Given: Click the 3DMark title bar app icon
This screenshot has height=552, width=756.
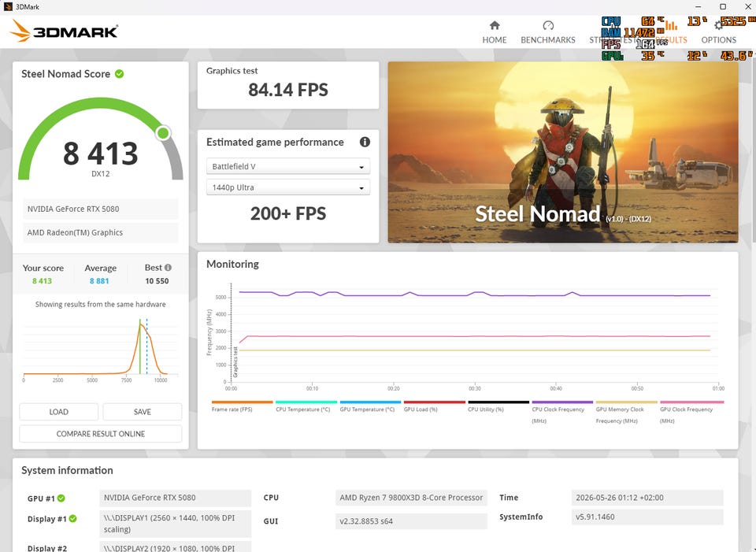Looking at the screenshot, I should [8, 7].
